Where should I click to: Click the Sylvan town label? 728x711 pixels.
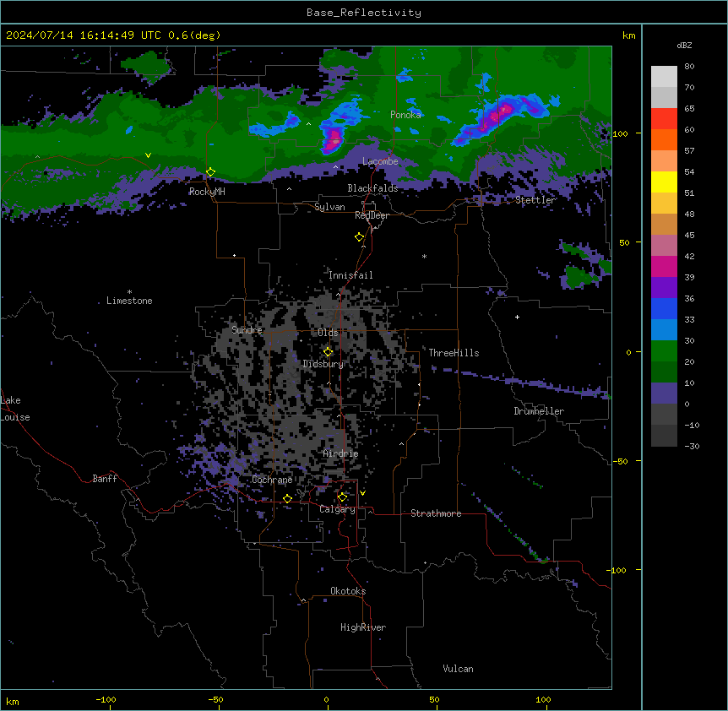point(329,207)
